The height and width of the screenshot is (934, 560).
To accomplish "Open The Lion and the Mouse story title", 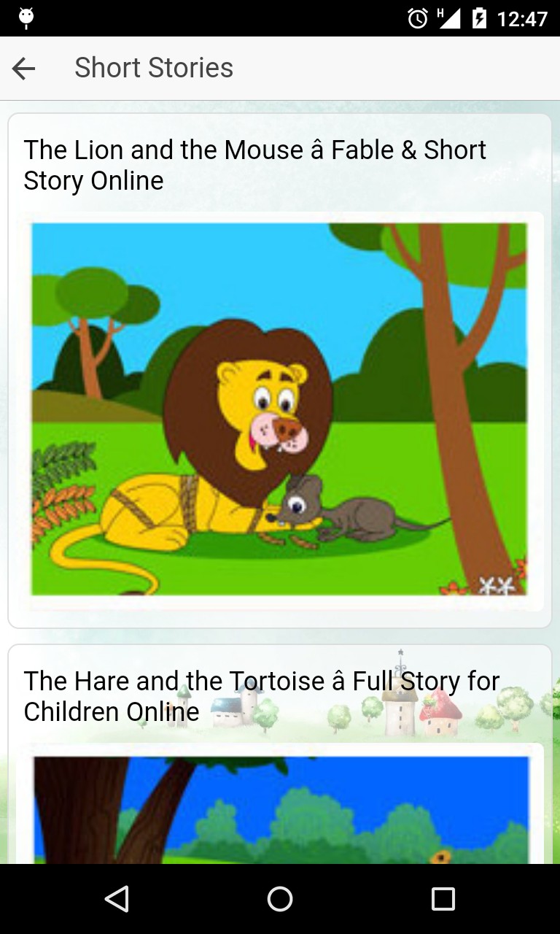I will click(254, 165).
